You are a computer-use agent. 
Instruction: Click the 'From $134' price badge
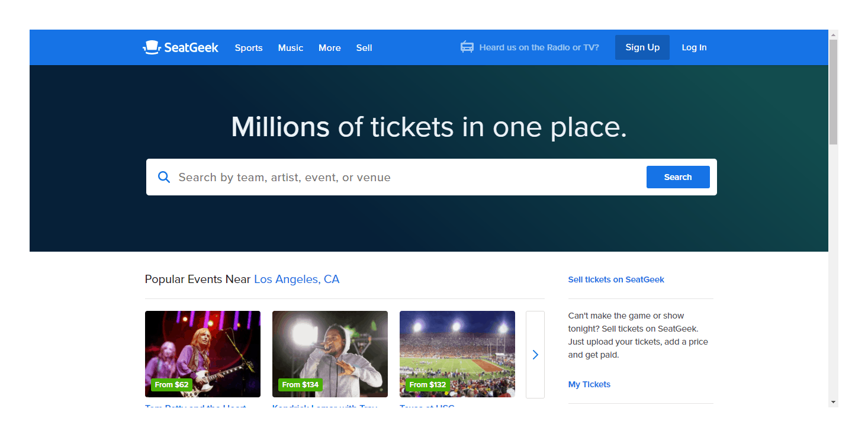pos(300,385)
